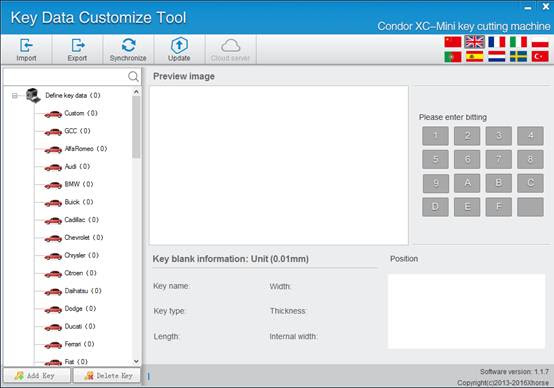Click the machine icon beside Define key data

pyautogui.click(x=33, y=95)
